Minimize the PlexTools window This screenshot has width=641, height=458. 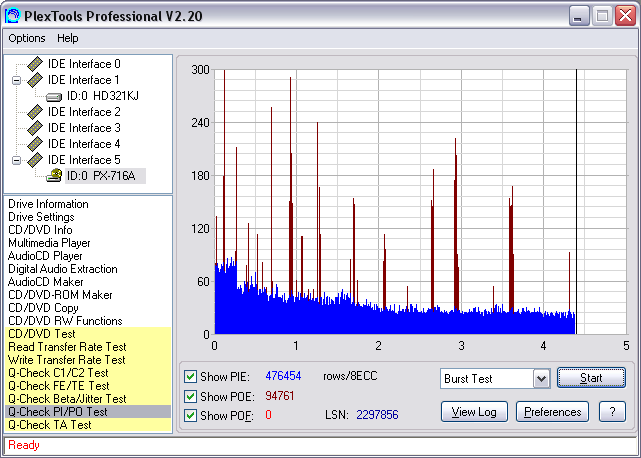pyautogui.click(x=579, y=16)
